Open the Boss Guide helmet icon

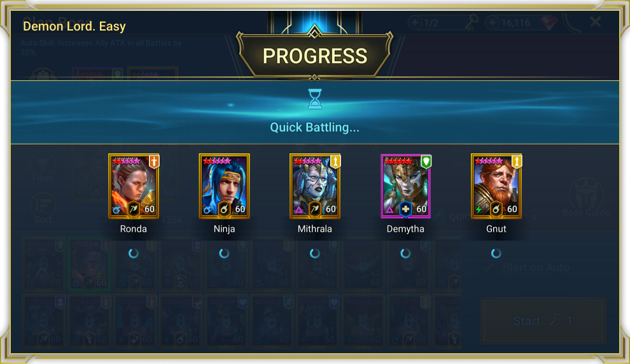[586, 193]
